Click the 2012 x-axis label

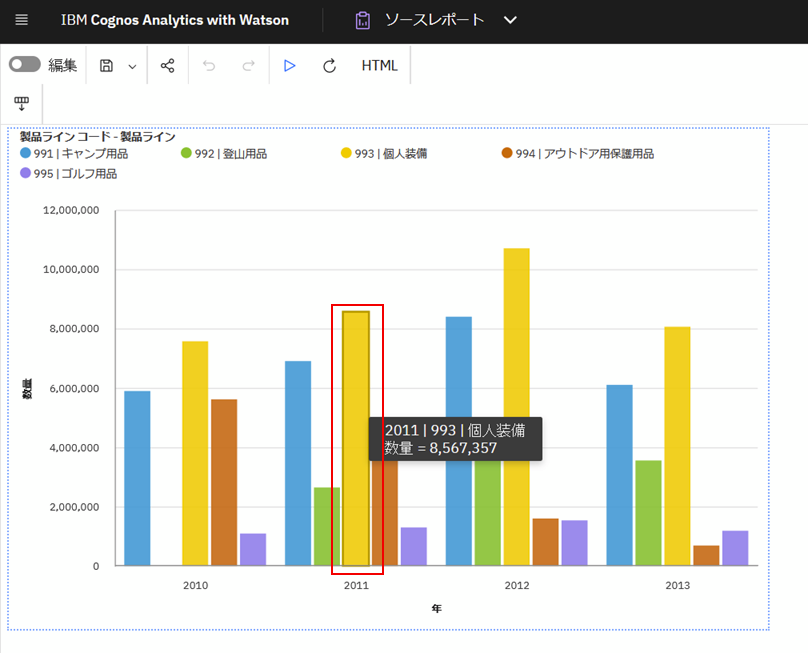(x=517, y=585)
